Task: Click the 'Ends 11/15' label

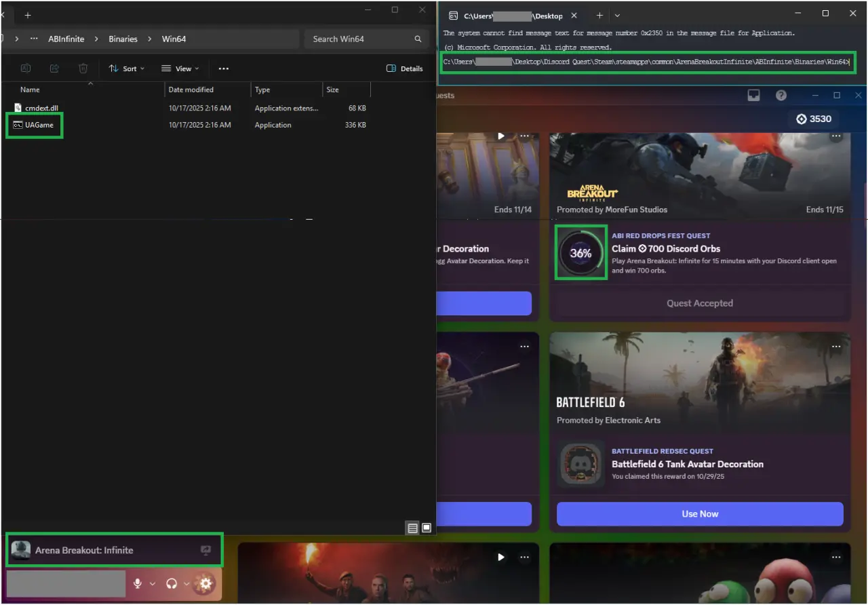Action: pos(825,210)
